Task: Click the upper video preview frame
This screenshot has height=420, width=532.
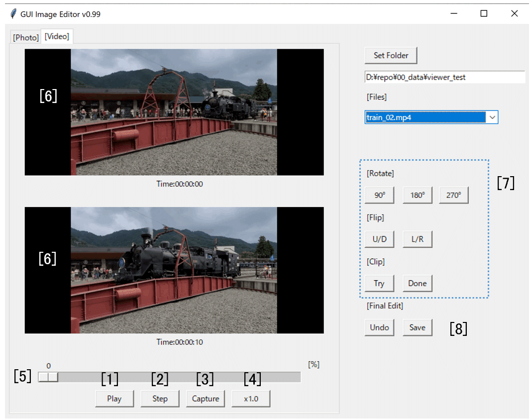Action: 174,112
